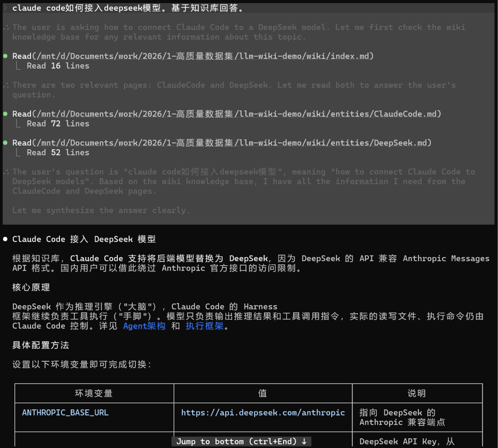Click the 'Claude Code 接入 DeepSeek 模型' title
Viewport: 498px width, 448px height.
pos(84,239)
